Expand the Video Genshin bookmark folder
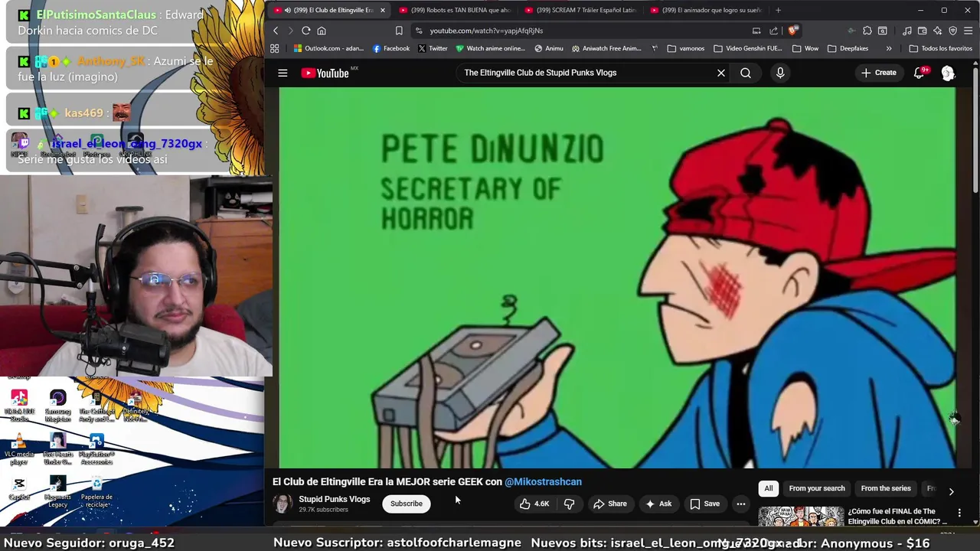 [x=747, y=48]
